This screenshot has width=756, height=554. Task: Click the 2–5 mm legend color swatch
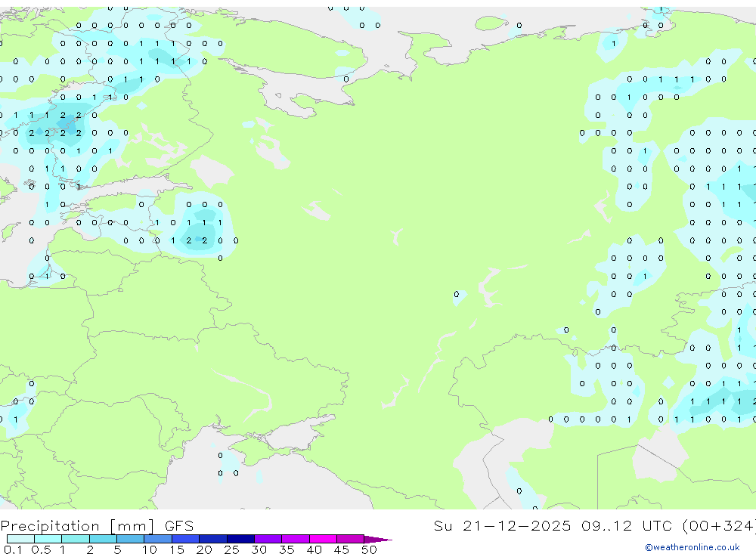pyautogui.click(x=103, y=539)
